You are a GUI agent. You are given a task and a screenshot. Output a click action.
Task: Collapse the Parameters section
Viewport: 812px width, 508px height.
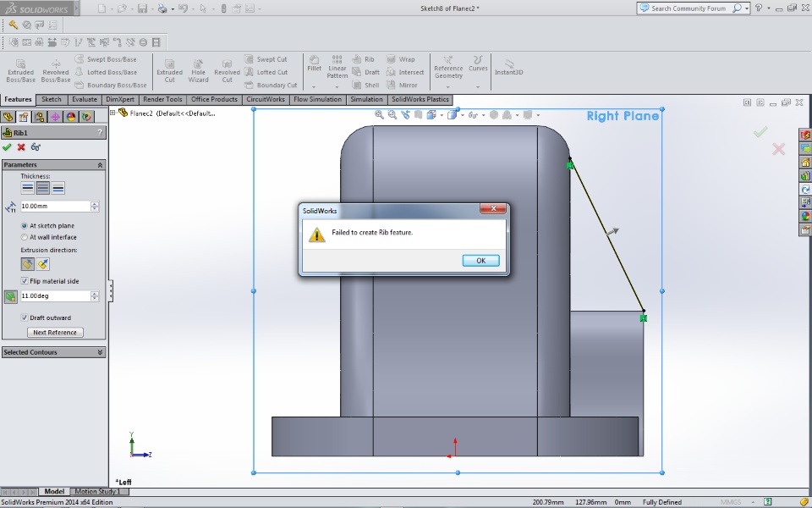point(100,165)
